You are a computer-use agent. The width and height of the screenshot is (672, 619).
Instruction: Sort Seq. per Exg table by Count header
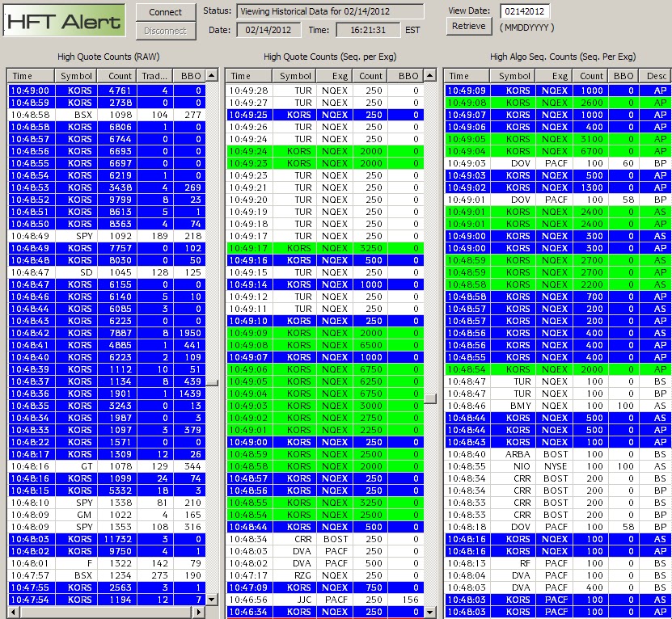click(370, 76)
